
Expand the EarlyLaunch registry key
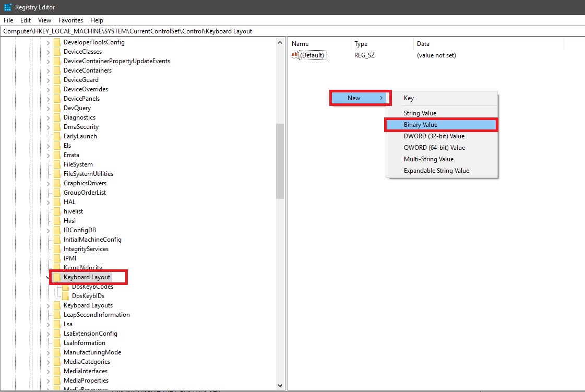pos(47,136)
